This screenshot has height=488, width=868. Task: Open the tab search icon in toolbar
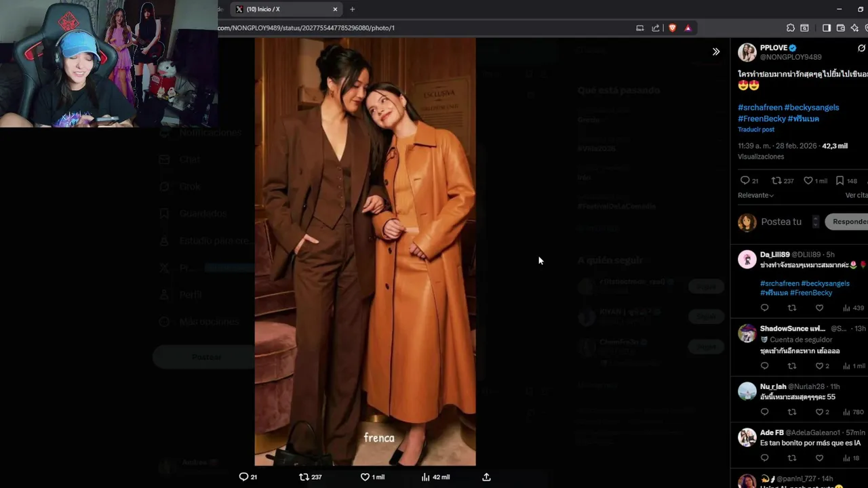coord(804,28)
